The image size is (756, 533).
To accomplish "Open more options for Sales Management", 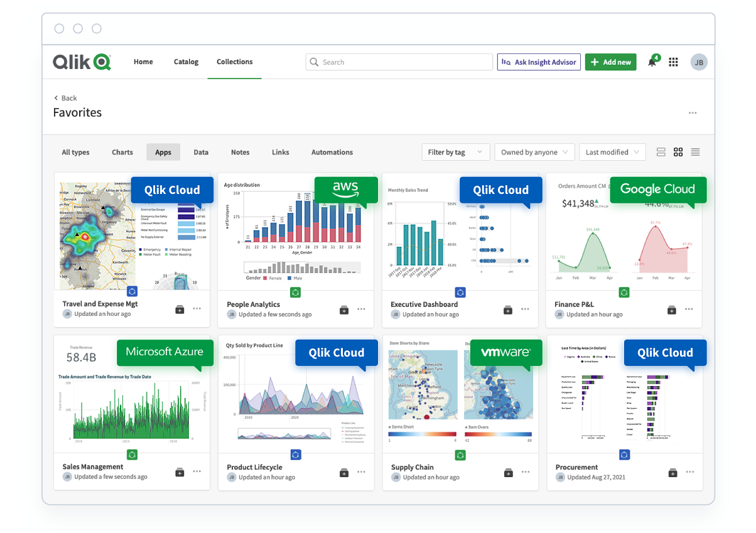I will point(197,471).
